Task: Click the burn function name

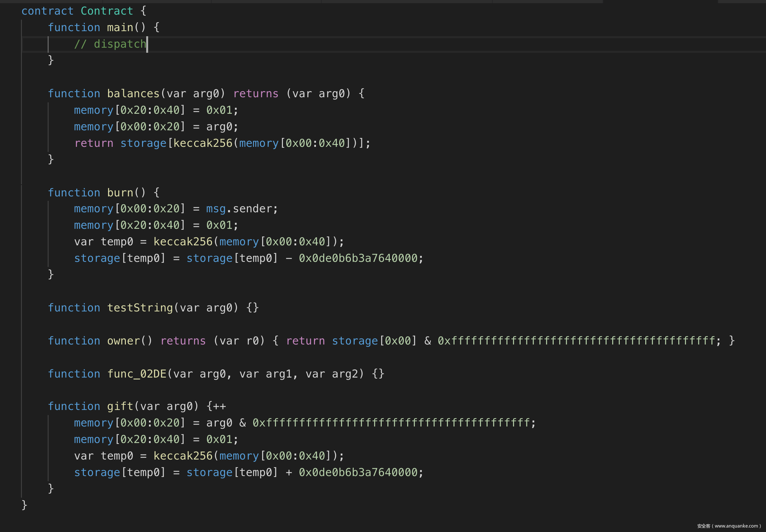Action: 120,193
